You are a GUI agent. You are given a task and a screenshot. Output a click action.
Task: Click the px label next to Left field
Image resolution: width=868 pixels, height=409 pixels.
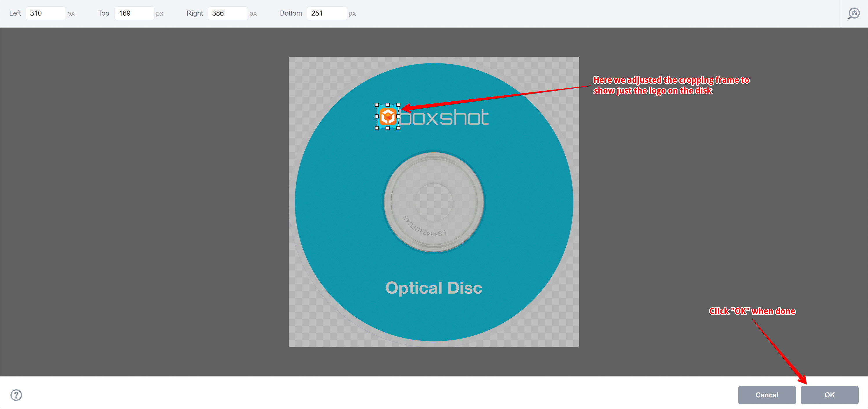(x=71, y=13)
